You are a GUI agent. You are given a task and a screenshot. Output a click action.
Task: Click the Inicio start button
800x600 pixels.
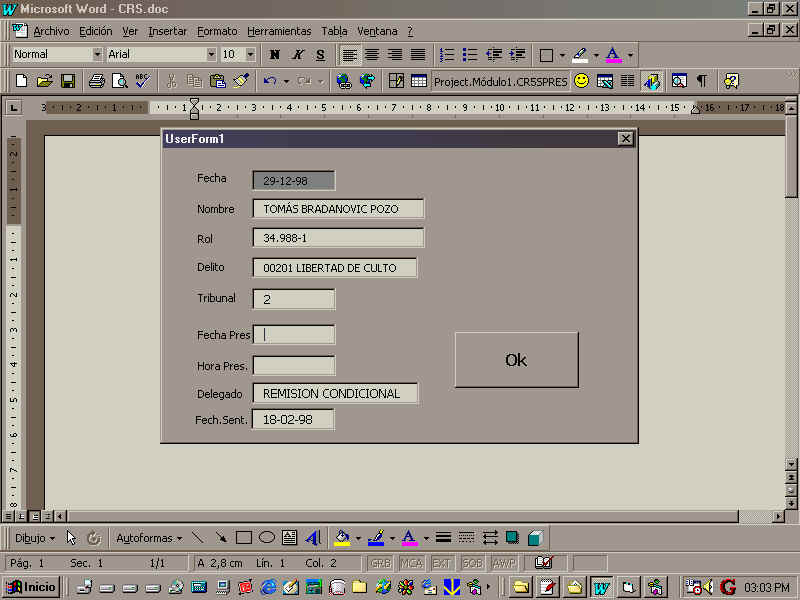point(31,587)
